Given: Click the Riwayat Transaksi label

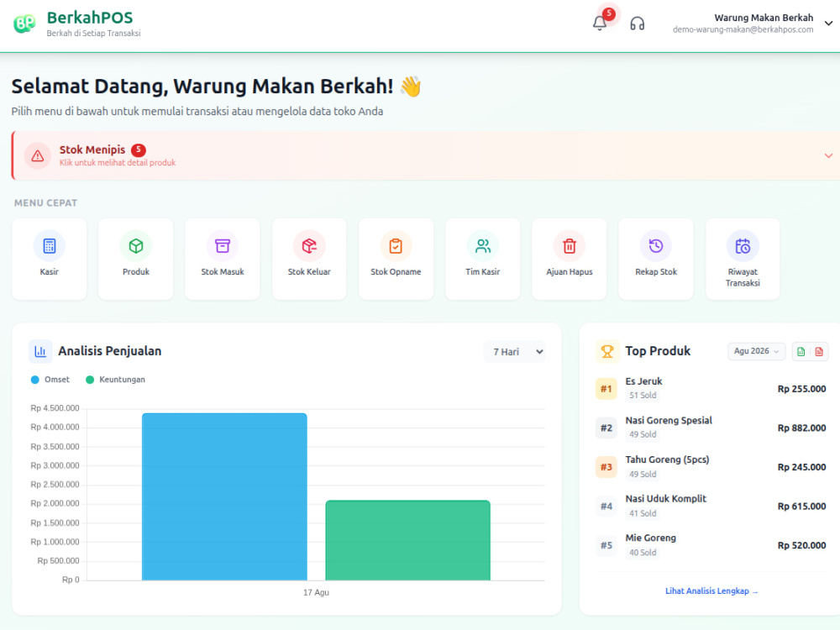Looking at the screenshot, I should pyautogui.click(x=743, y=277).
